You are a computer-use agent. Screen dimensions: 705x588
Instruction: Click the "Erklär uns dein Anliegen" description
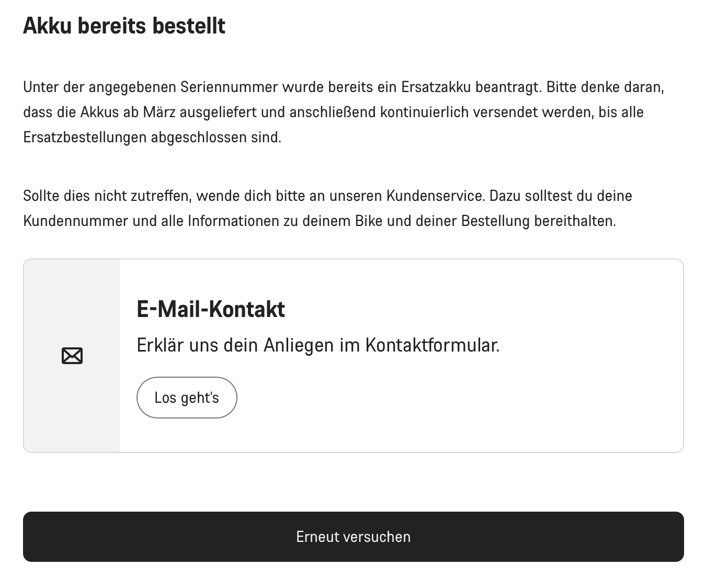coord(318,345)
